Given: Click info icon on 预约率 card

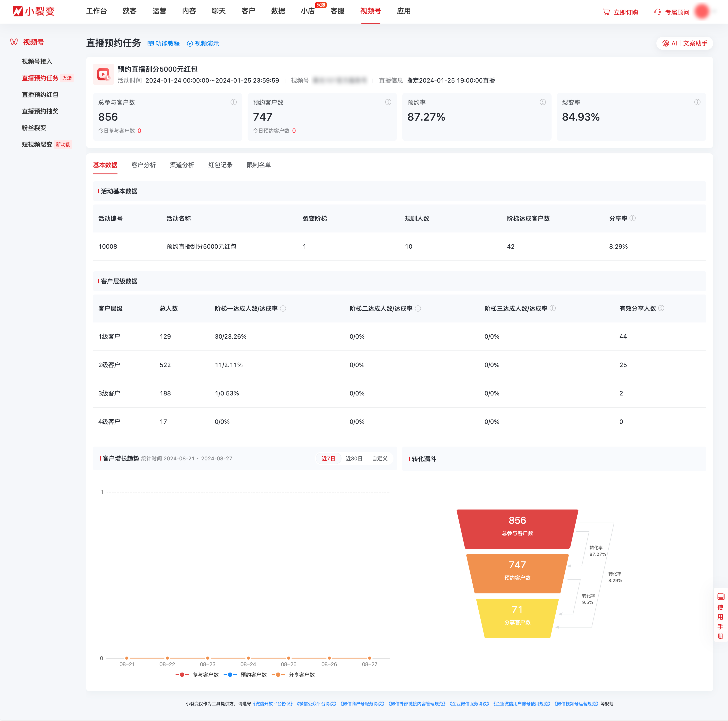Looking at the screenshot, I should pos(543,102).
